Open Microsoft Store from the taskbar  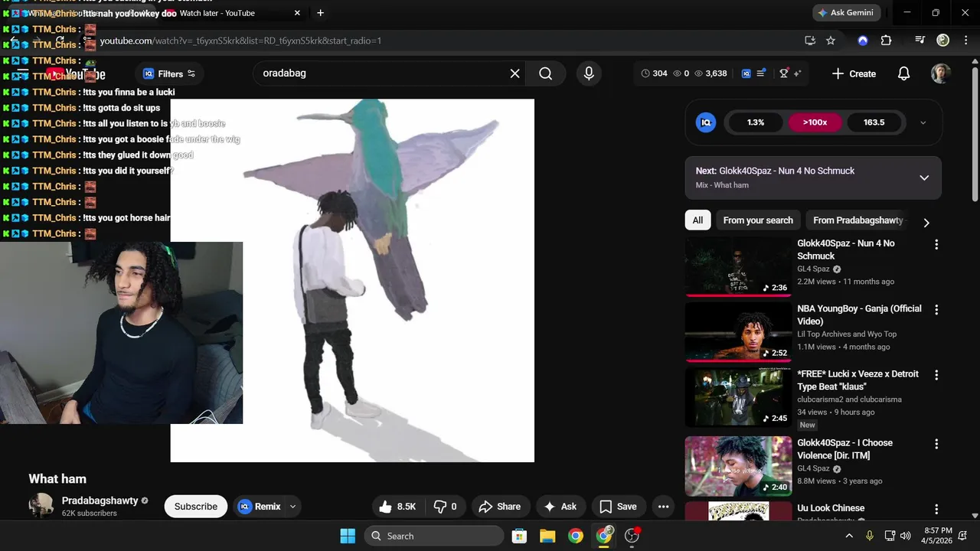coord(519,536)
